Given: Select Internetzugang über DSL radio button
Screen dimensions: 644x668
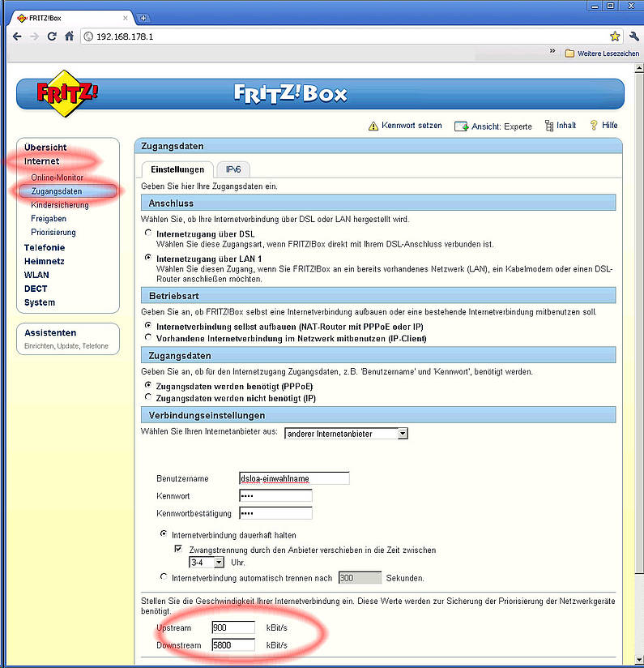Looking at the screenshot, I should pos(148,233).
